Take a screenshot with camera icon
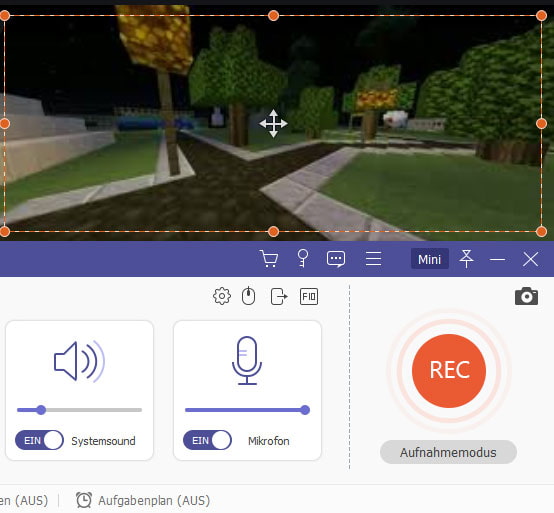Screen dimensions: 554x513 click(526, 296)
